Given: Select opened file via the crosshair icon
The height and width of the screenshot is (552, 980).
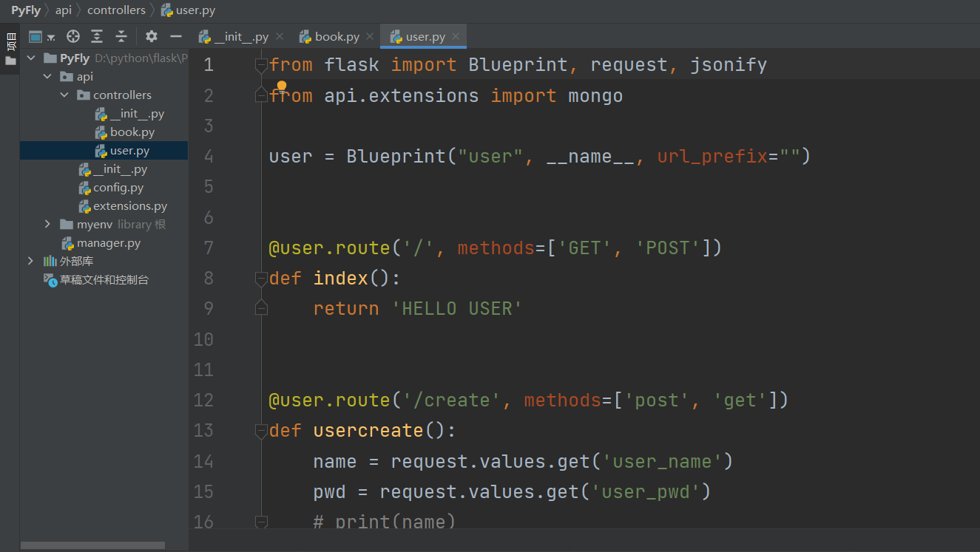Looking at the screenshot, I should tap(72, 36).
